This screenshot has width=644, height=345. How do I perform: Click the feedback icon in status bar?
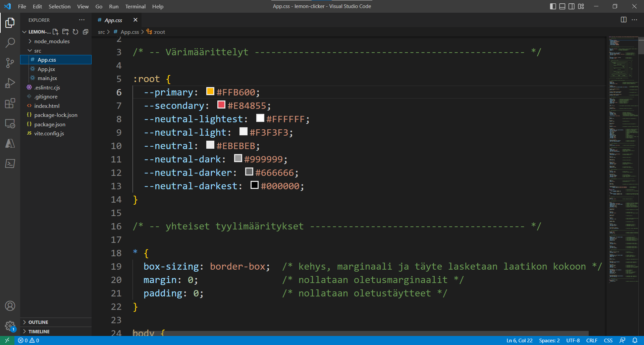[623, 340]
